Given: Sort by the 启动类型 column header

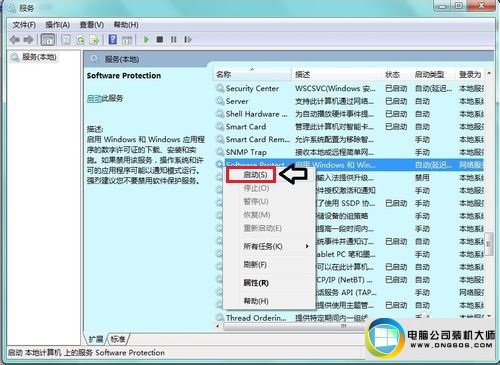Looking at the screenshot, I should coord(433,74).
